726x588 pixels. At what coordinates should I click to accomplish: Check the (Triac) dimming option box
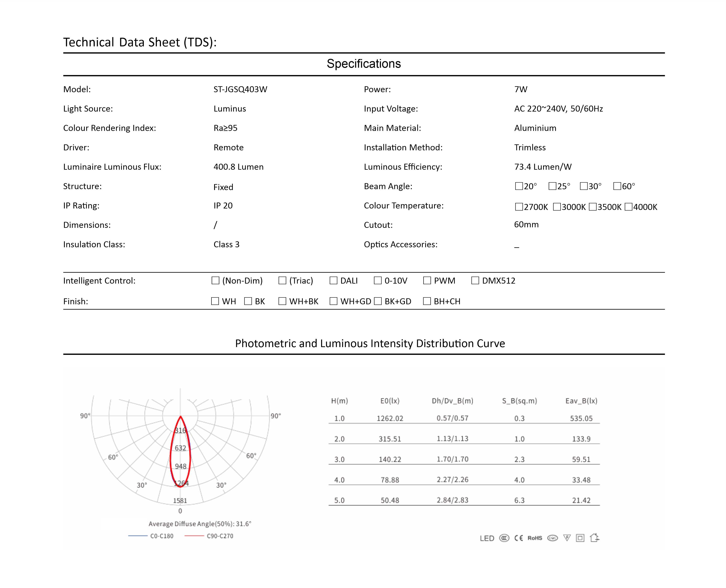pyautogui.click(x=282, y=281)
